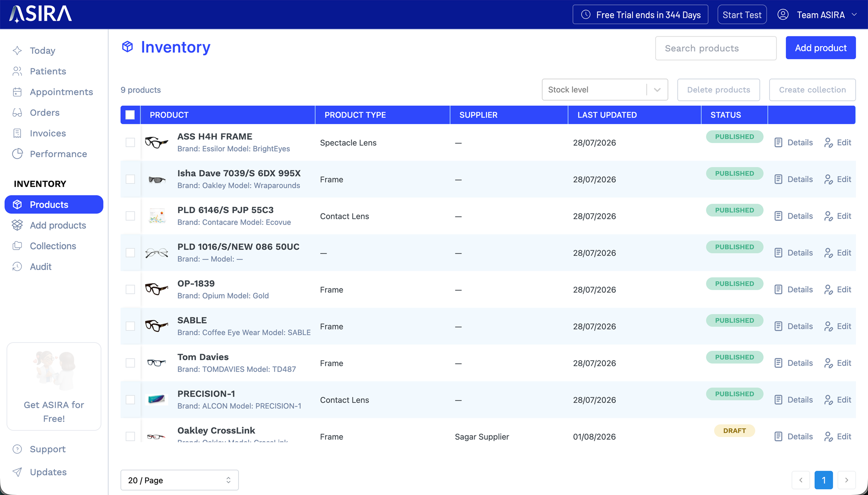The height and width of the screenshot is (495, 868).
Task: Click the Details document icon for SABLE row
Action: [x=778, y=326]
